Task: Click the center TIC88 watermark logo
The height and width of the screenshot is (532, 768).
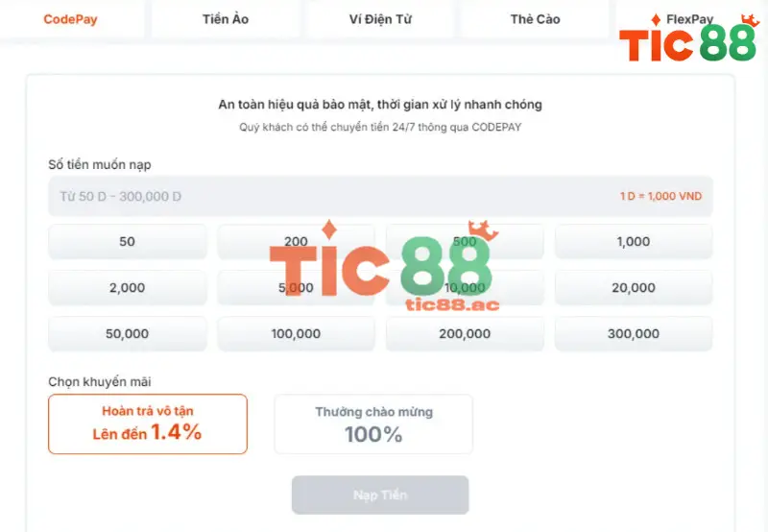Action: pos(384,259)
